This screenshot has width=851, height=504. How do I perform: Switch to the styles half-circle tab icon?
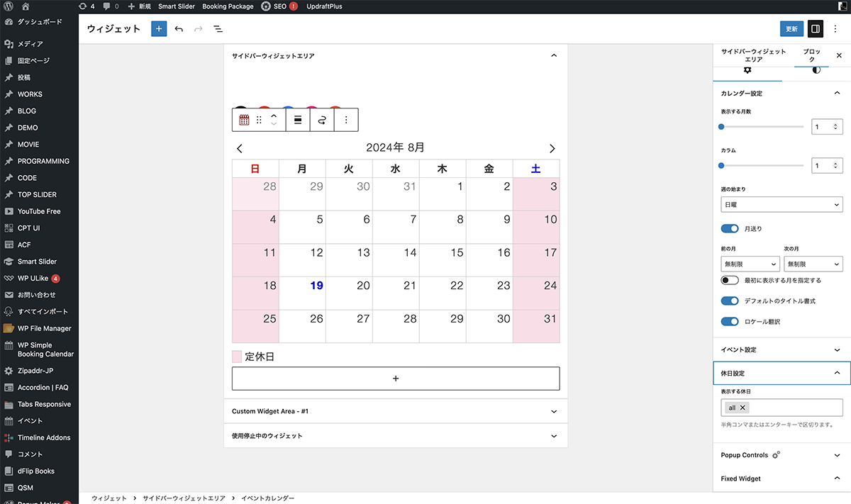pos(816,70)
